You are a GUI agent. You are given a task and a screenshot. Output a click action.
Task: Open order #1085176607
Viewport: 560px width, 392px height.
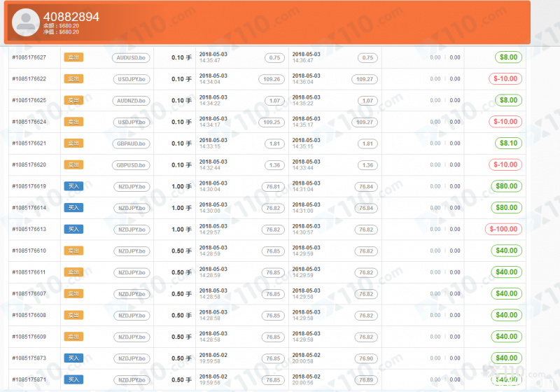[x=29, y=293]
